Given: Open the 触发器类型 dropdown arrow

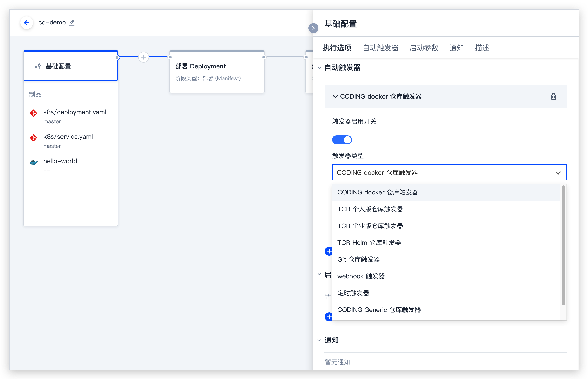Looking at the screenshot, I should coord(558,173).
